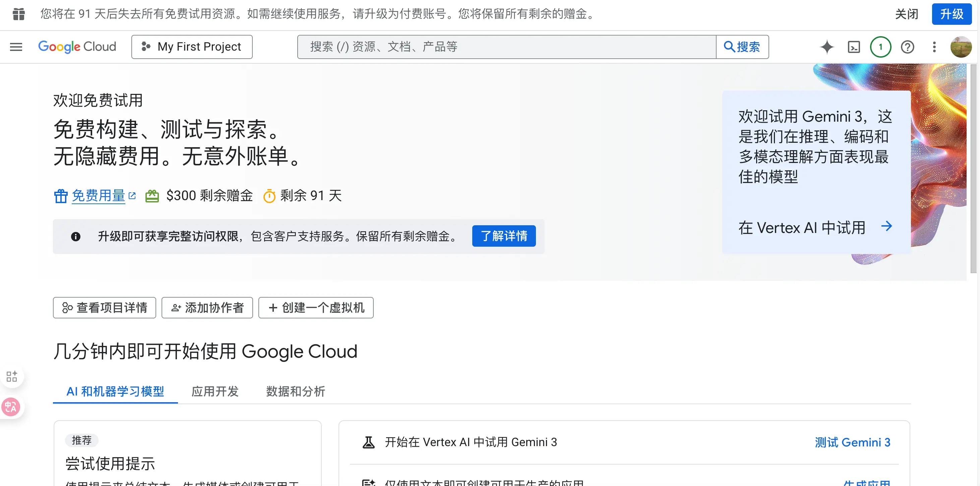This screenshot has width=980, height=486.
Task: Click the blue 升级 button
Action: (951, 14)
